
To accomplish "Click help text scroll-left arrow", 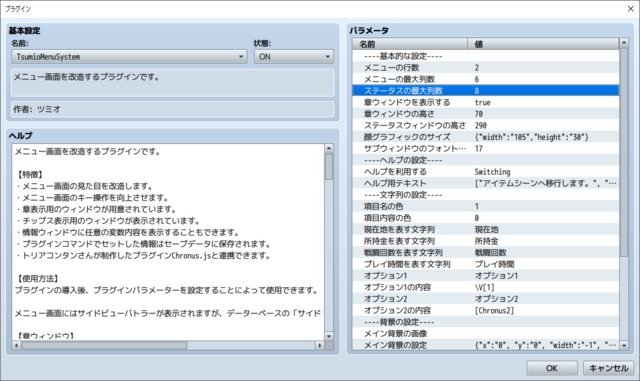I will (x=16, y=345).
